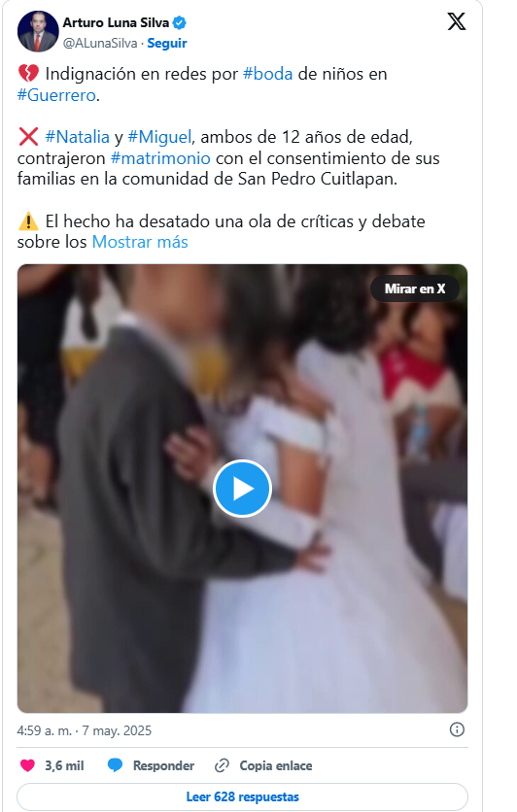Screen dimensions: 517x812
Task: Open the #boda hashtag
Action: [268, 74]
